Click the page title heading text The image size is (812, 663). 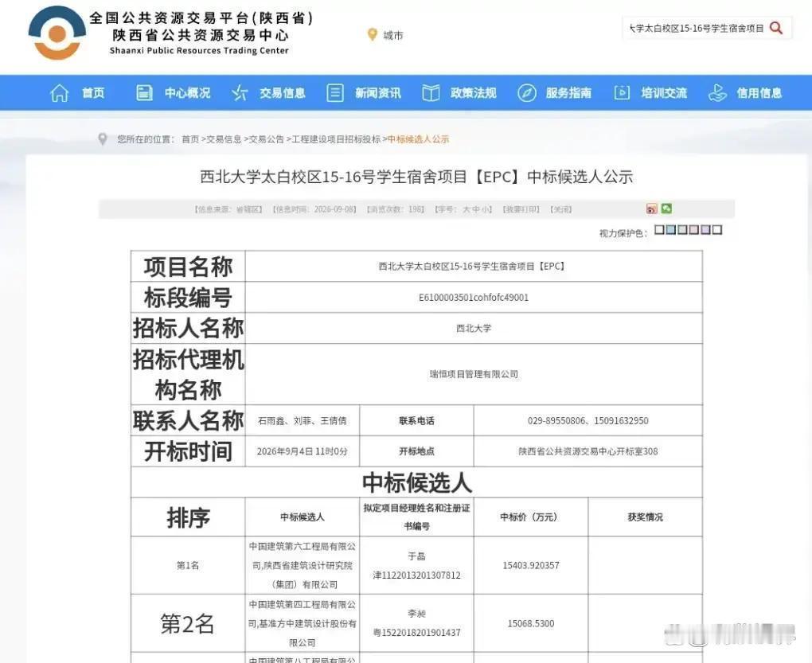pos(416,177)
